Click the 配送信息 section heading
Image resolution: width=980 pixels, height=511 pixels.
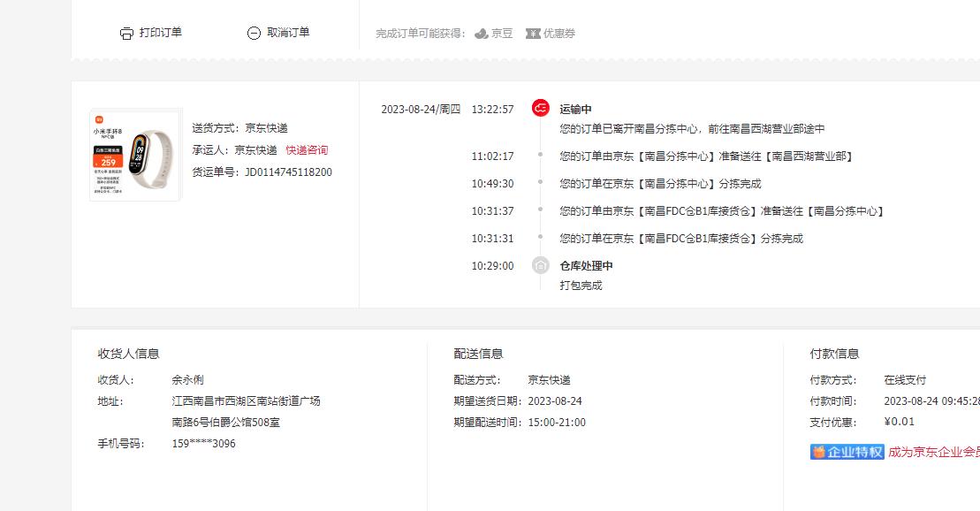point(479,354)
